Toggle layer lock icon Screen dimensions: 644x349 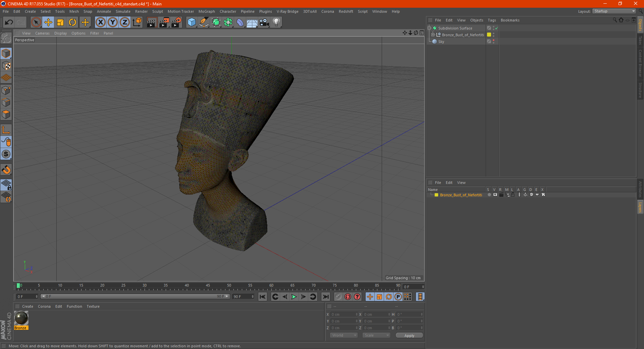click(513, 195)
